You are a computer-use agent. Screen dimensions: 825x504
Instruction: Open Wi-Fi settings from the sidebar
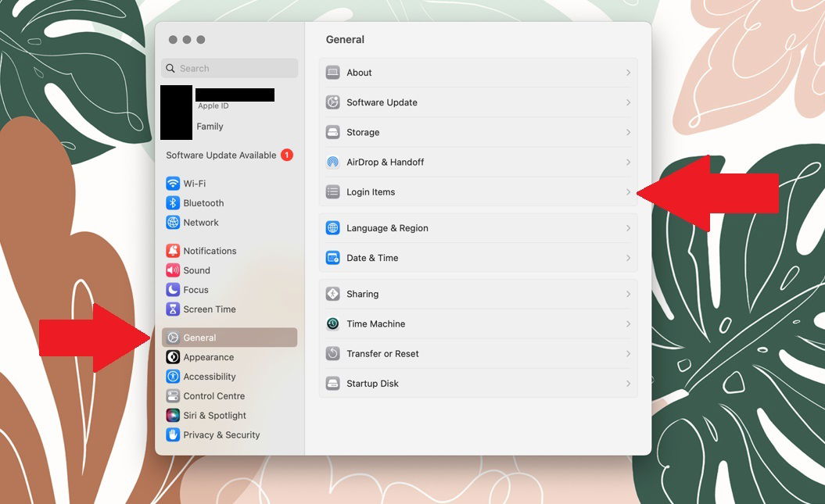tap(184, 183)
